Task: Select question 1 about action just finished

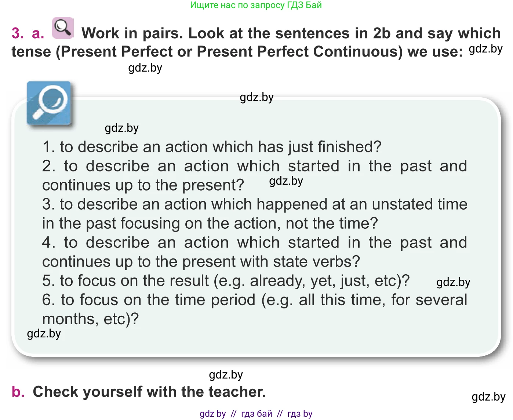Action: (212, 147)
